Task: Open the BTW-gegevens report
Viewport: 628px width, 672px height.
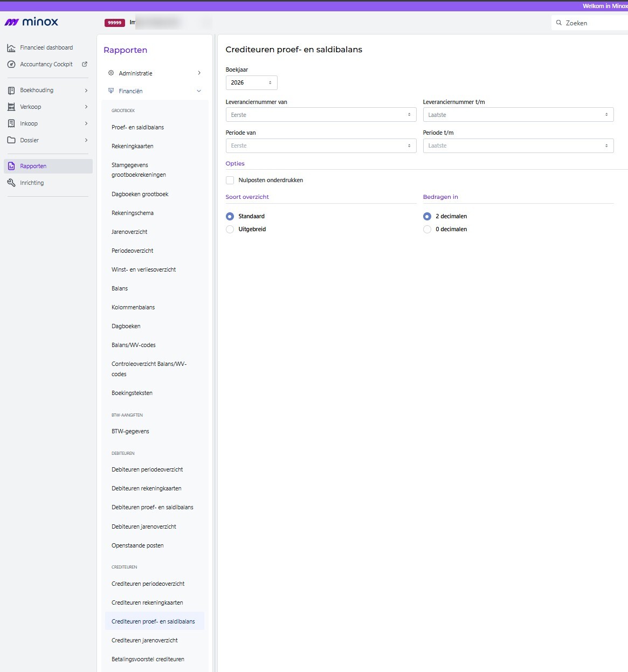Action: pyautogui.click(x=130, y=431)
